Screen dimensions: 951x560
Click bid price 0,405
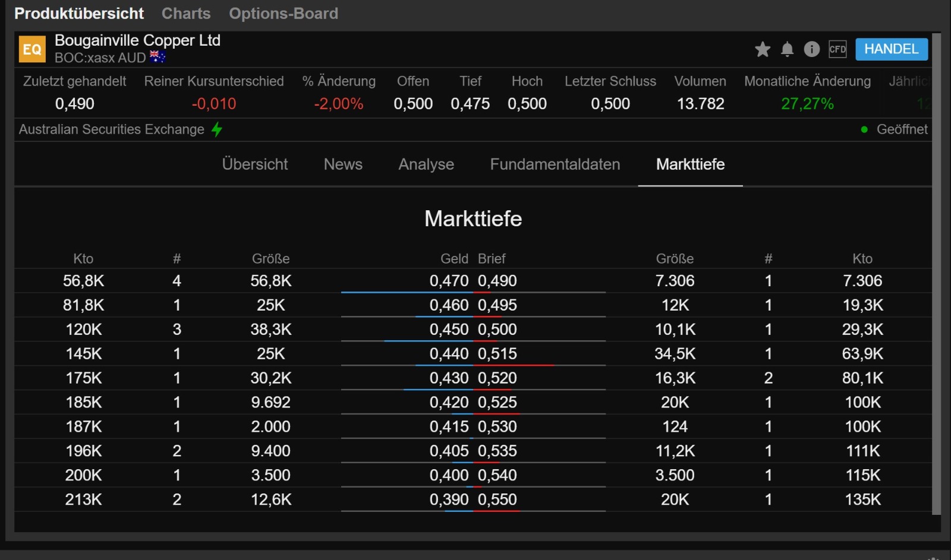pos(449,451)
